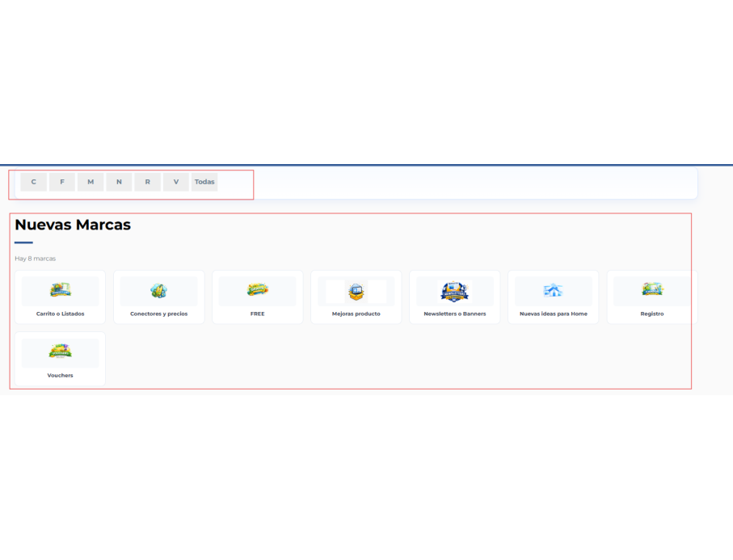The width and height of the screenshot is (733, 560).
Task: Filter brands by letter F
Action: pos(62,182)
